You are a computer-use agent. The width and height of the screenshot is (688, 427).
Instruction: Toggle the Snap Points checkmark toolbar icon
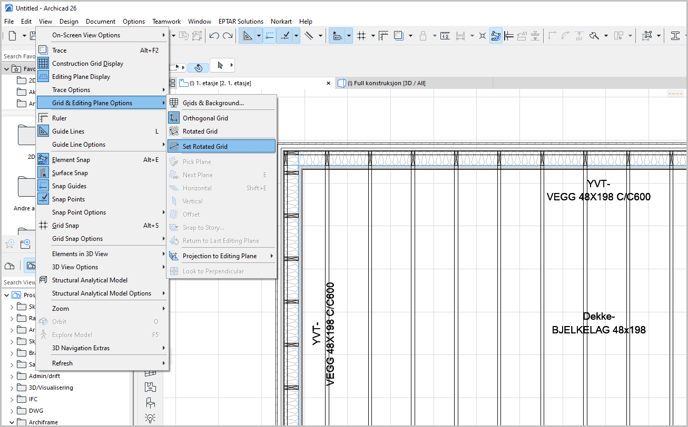(x=285, y=36)
